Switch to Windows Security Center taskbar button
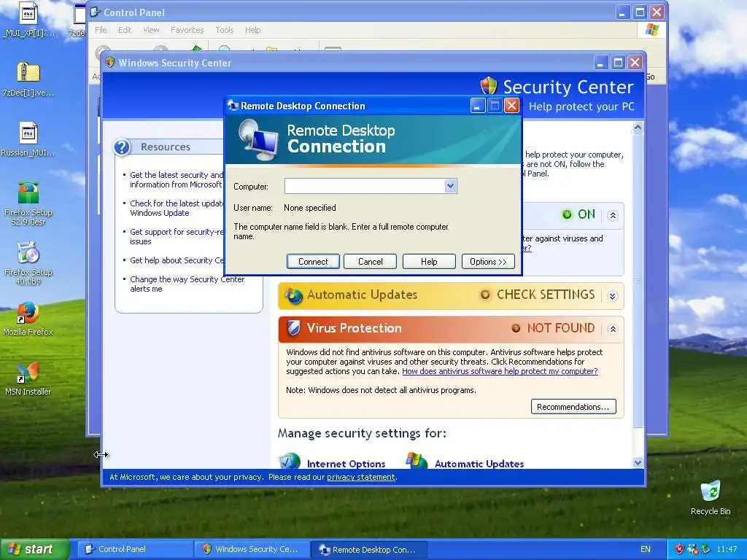747x560 pixels. pyautogui.click(x=252, y=549)
